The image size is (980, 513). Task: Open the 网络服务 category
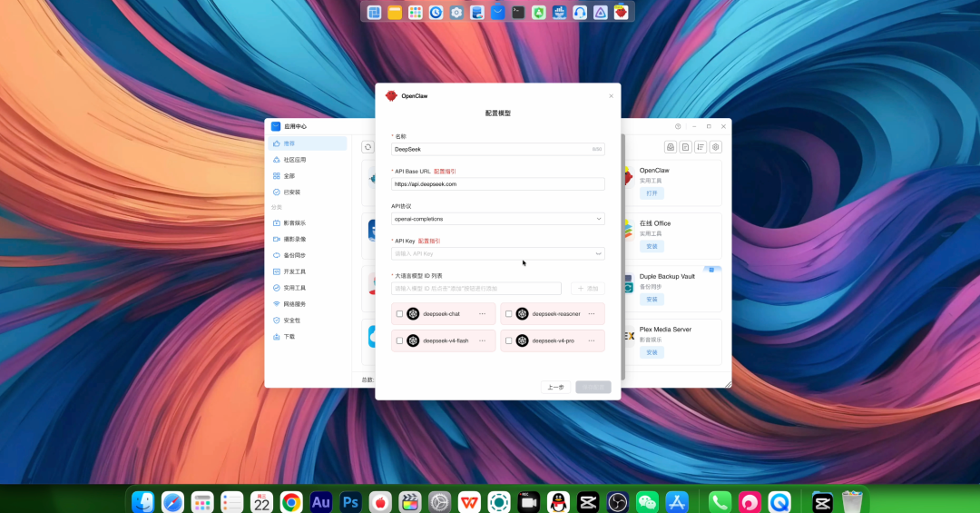308,305
